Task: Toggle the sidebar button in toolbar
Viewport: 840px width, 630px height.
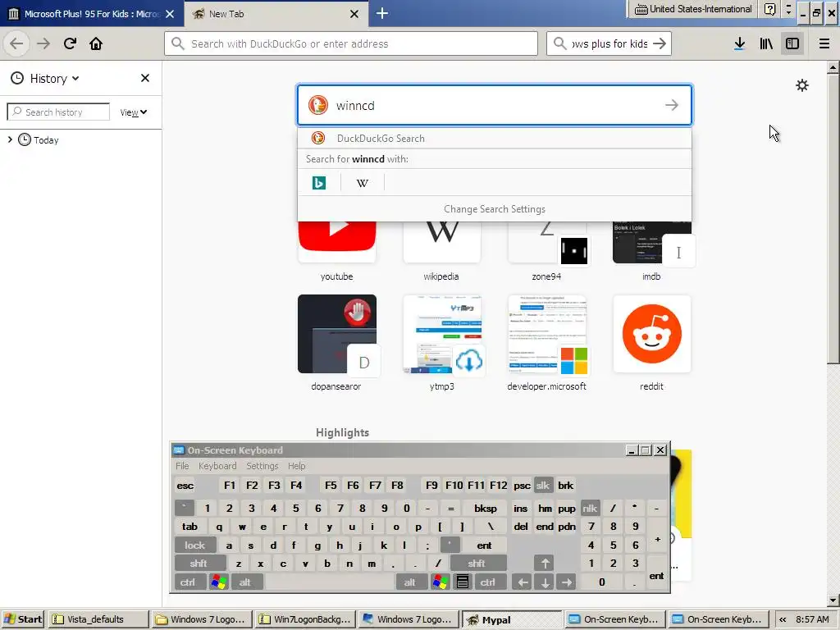Action: coord(792,43)
